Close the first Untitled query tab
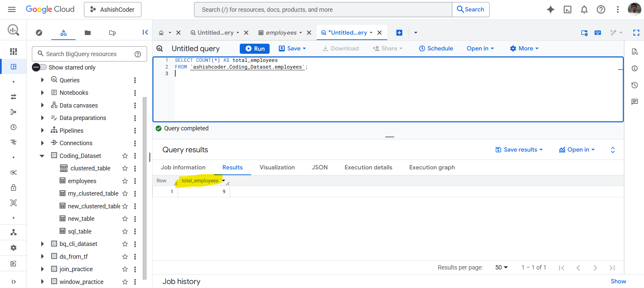644x288 pixels. pyautogui.click(x=246, y=33)
